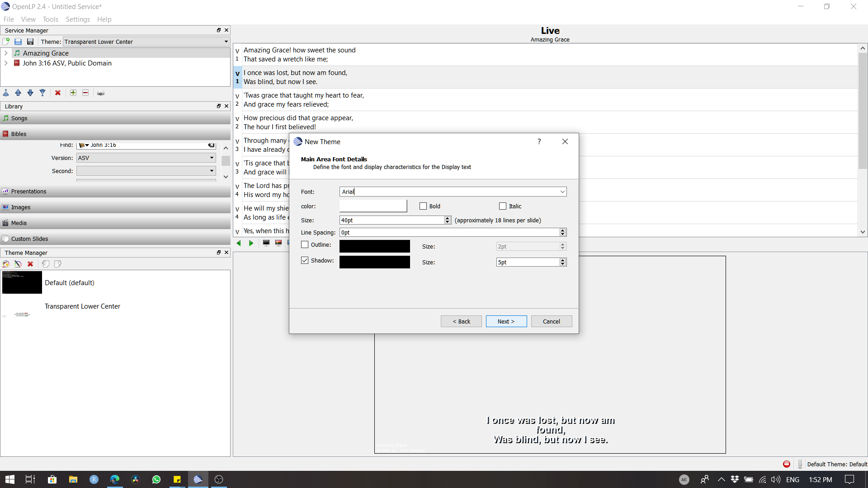Collapse all service items
Image resolution: width=868 pixels, height=488 pixels.
click(85, 93)
